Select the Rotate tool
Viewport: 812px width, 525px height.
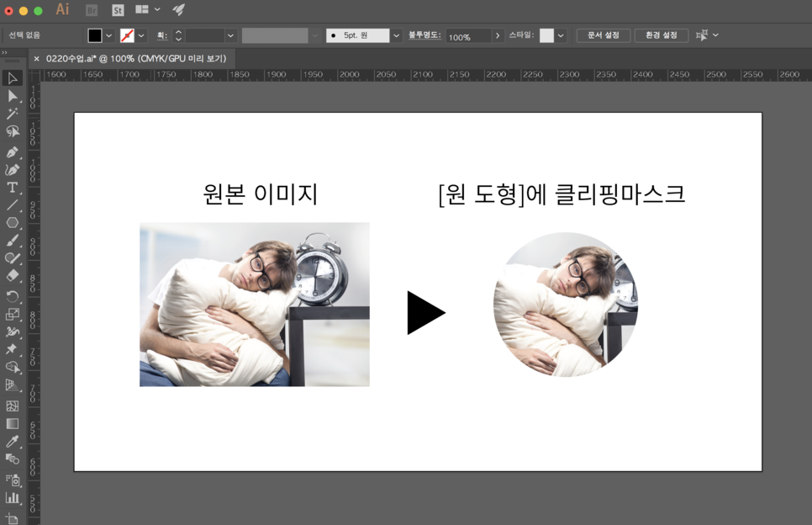(13, 296)
